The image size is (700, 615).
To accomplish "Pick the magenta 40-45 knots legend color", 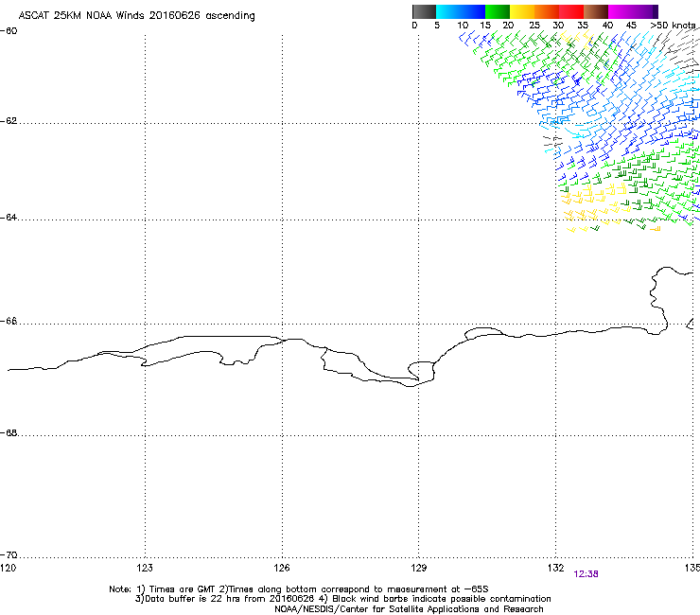I will (621, 11).
